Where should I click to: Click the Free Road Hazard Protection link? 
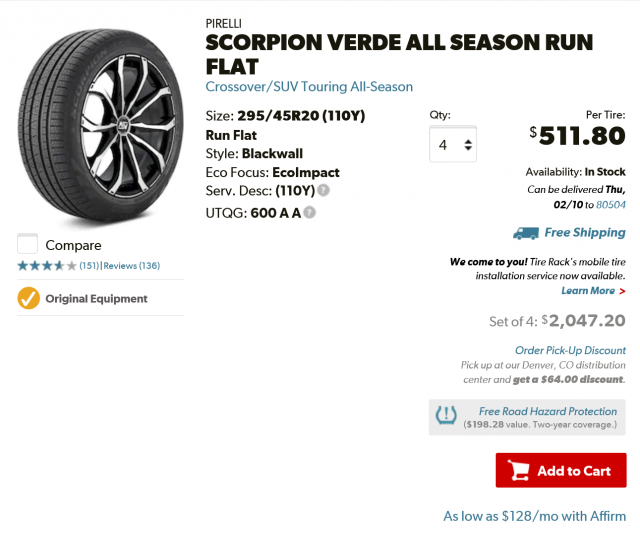548,411
